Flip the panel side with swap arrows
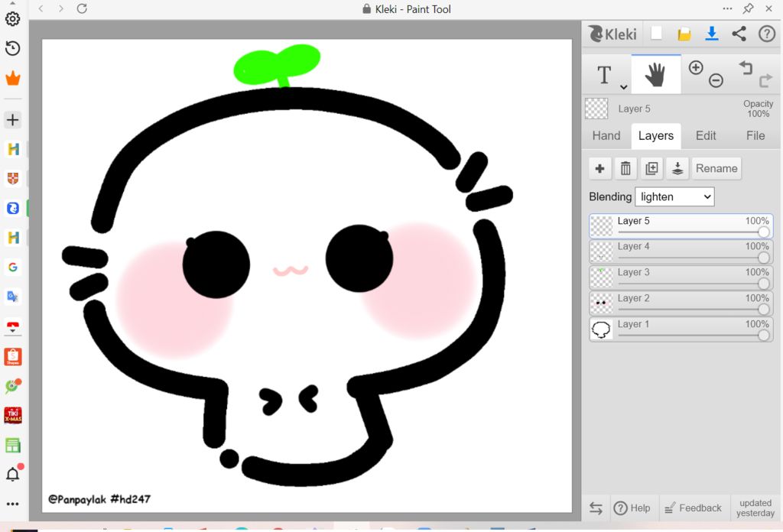This screenshot has height=532, width=783. 596,508
